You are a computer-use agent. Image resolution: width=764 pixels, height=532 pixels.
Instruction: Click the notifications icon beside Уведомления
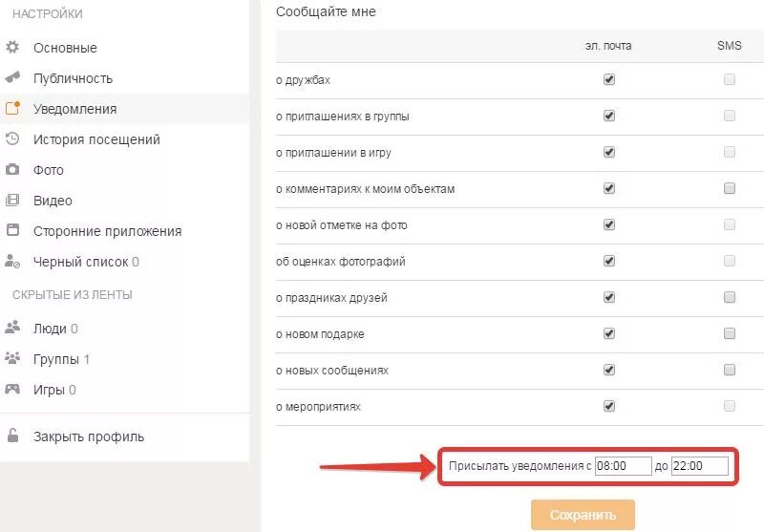(x=12, y=108)
